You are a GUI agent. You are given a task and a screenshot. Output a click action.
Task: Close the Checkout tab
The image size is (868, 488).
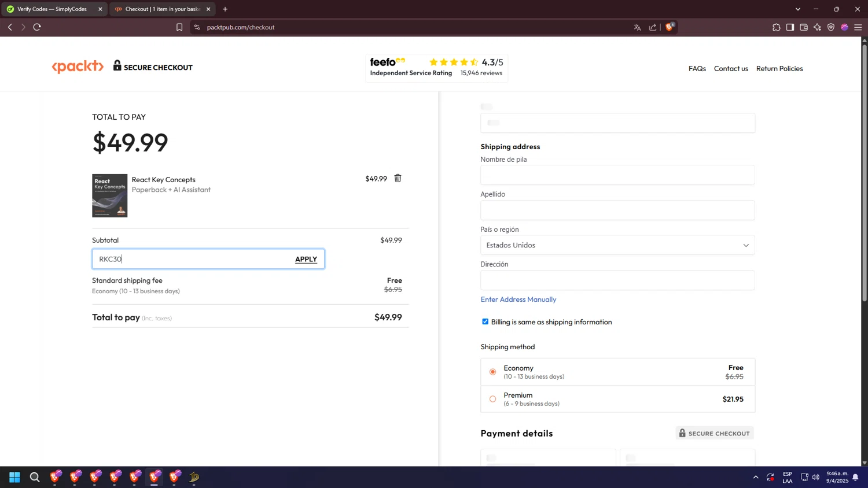coord(208,9)
